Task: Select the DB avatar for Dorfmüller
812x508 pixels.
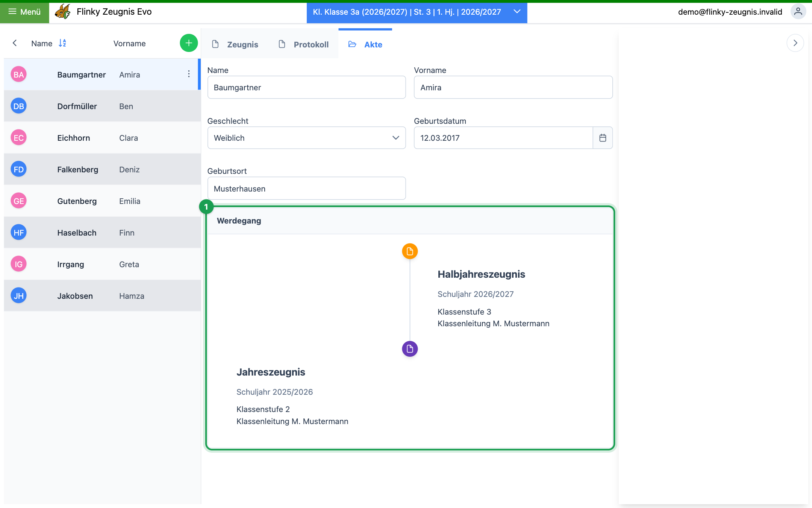Action: (18, 106)
